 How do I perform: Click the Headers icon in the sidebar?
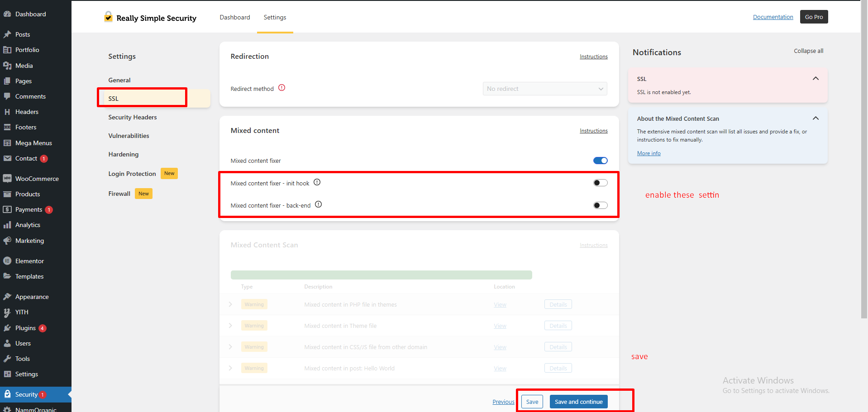(7, 112)
